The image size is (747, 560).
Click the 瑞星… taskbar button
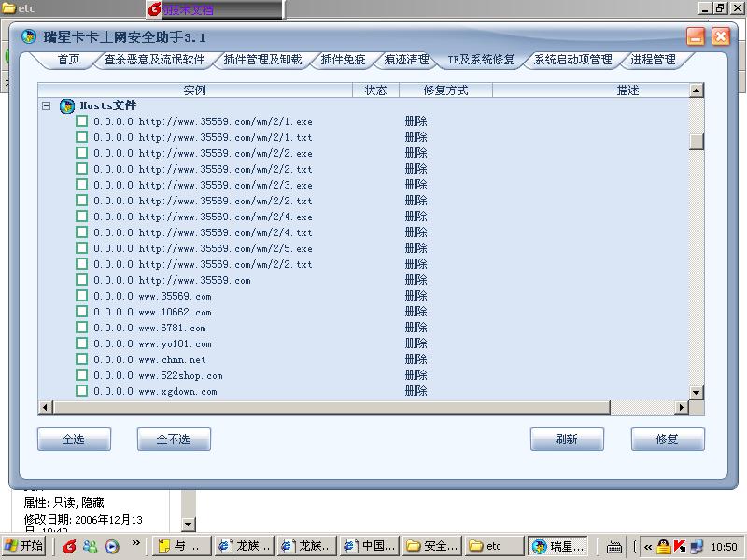pos(557,546)
